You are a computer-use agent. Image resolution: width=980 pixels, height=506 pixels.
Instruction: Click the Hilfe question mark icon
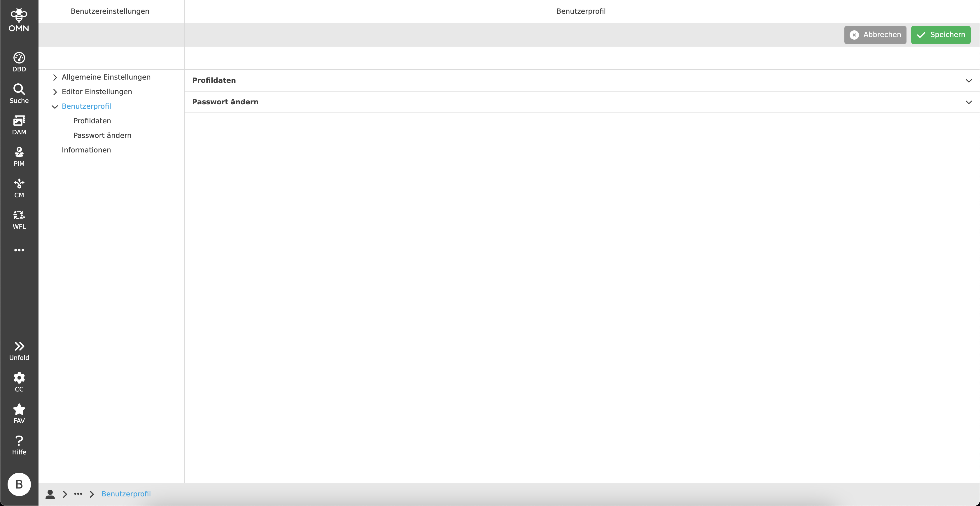coord(19,445)
